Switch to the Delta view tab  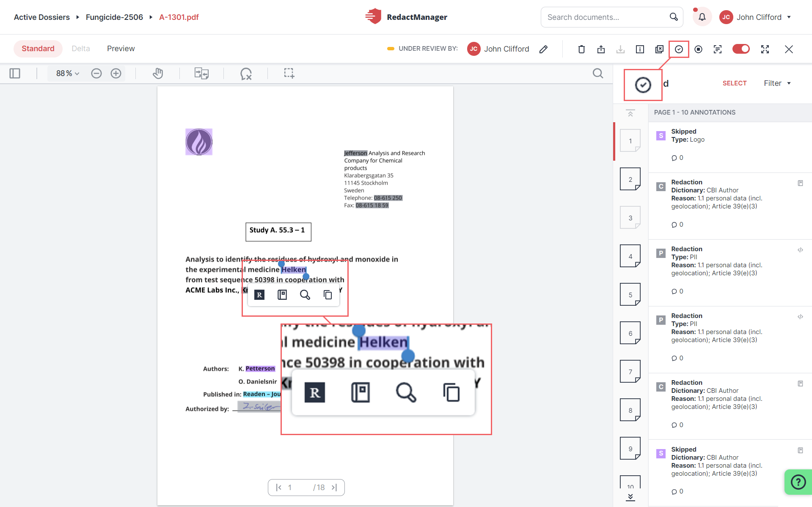point(81,49)
